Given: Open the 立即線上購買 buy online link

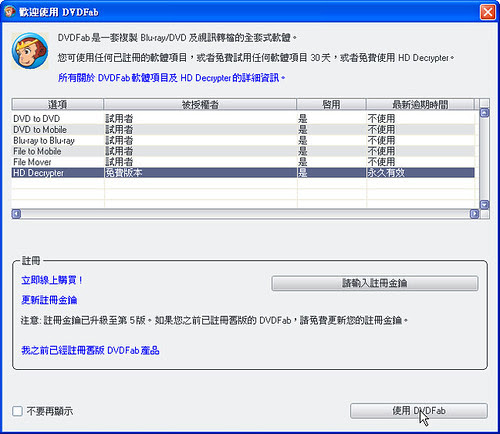Looking at the screenshot, I should coord(52,280).
